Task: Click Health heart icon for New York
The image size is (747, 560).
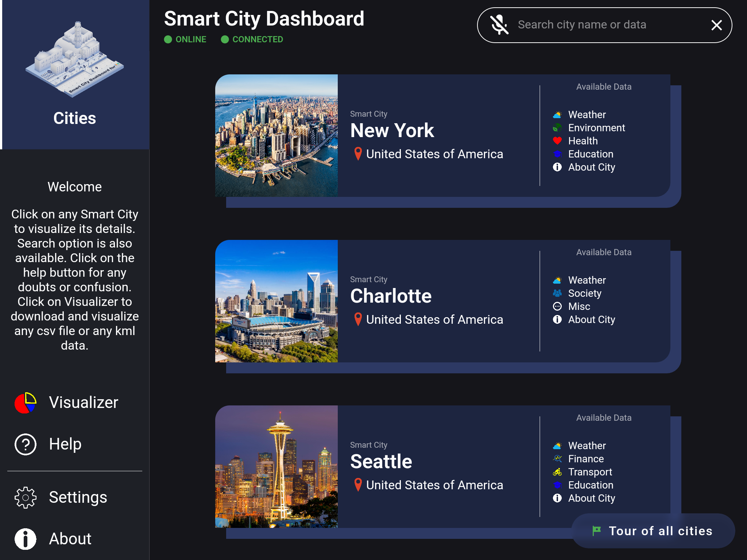Action: pos(557,141)
